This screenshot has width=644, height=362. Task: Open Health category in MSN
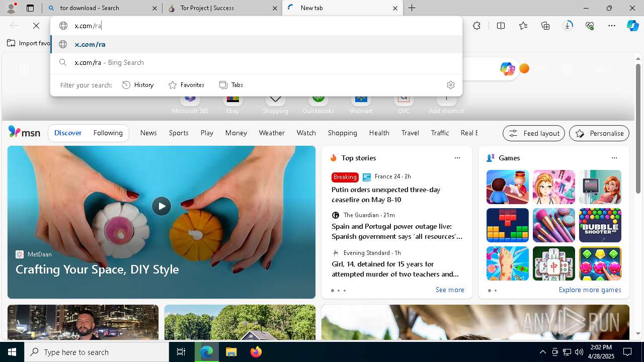tap(379, 133)
